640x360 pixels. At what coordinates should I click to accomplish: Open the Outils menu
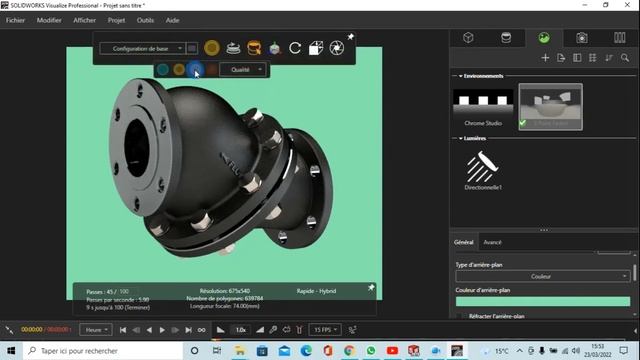tap(145, 20)
